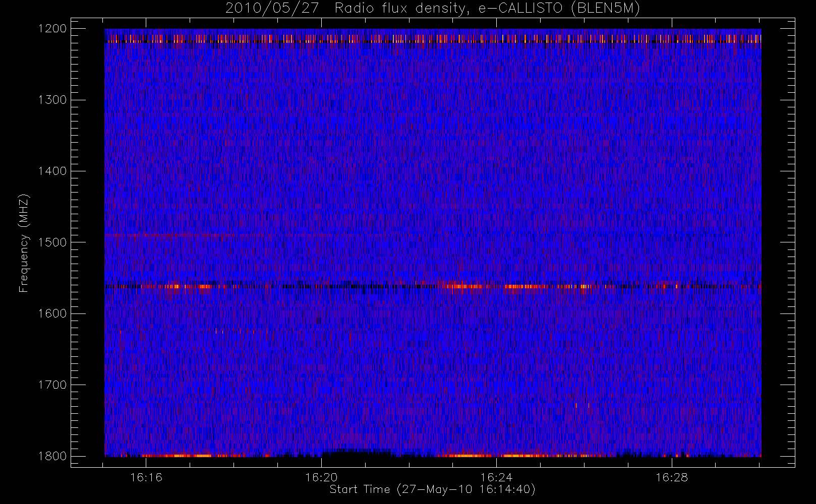This screenshot has height=504, width=816.
Task: Select the 1400 frequency tick label
Action: (52, 171)
